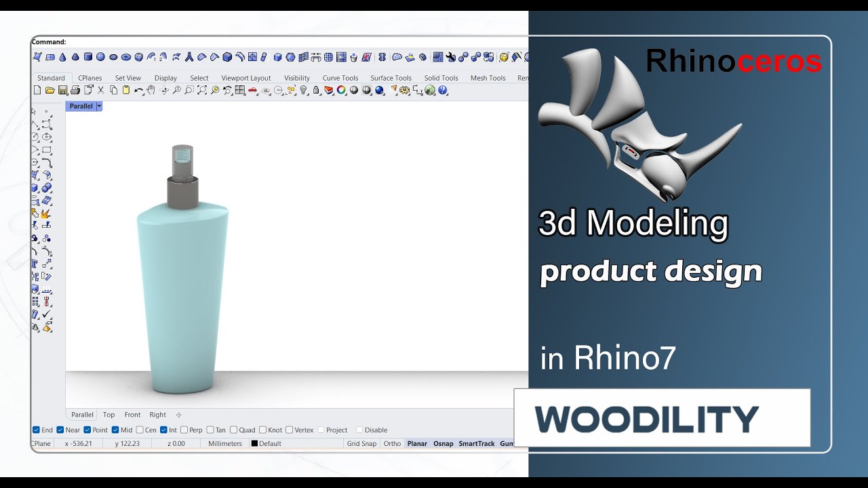Undo with the curved arrow icon
Image resolution: width=868 pixels, height=488 pixels.
[139, 90]
